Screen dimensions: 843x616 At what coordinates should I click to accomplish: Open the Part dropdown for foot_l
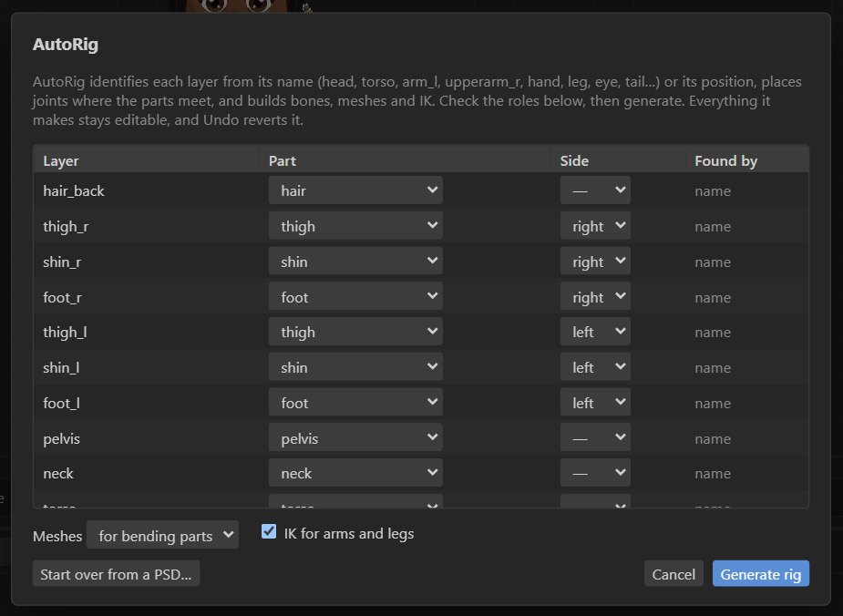(x=355, y=403)
